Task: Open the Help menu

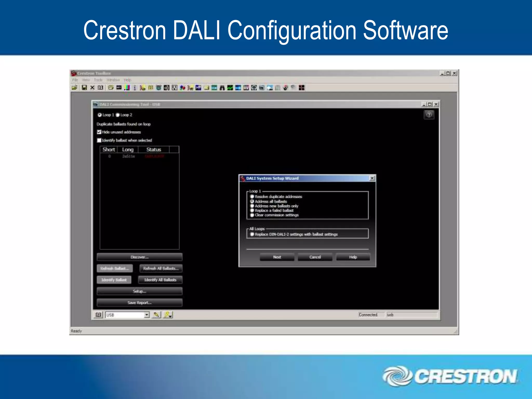Action: coord(128,80)
